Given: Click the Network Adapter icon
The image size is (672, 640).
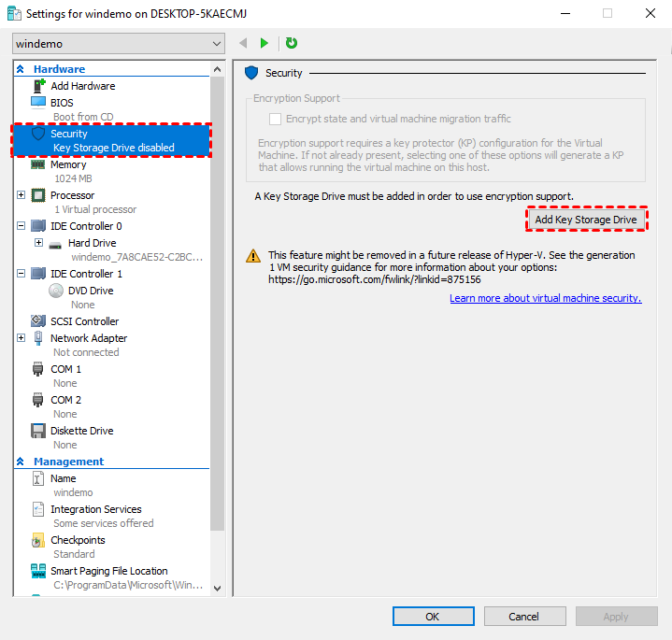Looking at the screenshot, I should coord(38,338).
